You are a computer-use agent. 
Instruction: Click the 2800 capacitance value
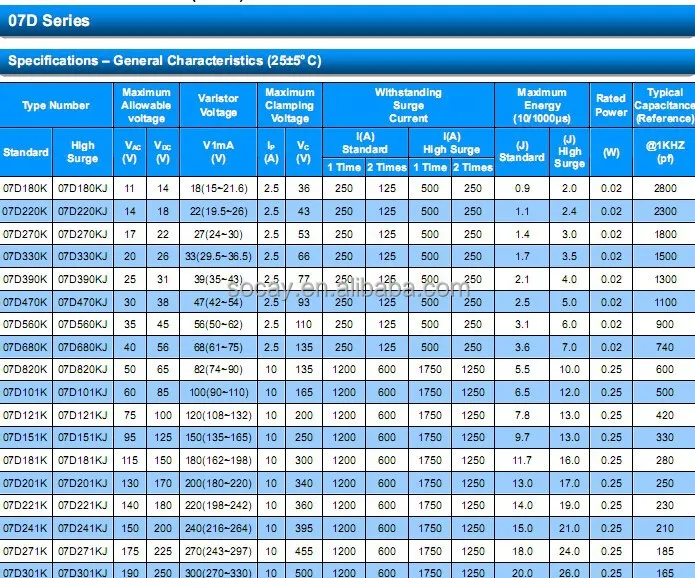pyautogui.click(x=664, y=188)
